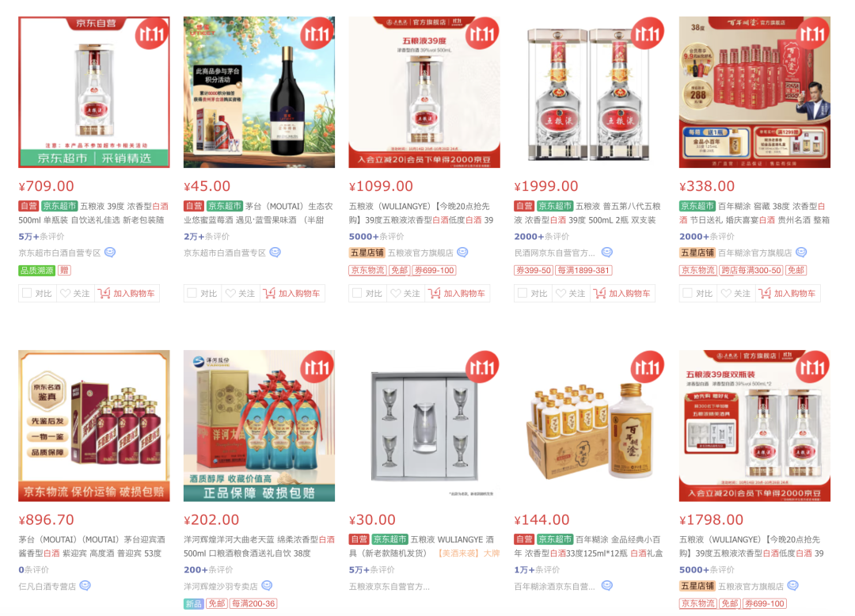Screen dimensions: 855x616
Task: Enable 对比 checkbox for ¥338.00 百年糊涂
Action: (688, 293)
